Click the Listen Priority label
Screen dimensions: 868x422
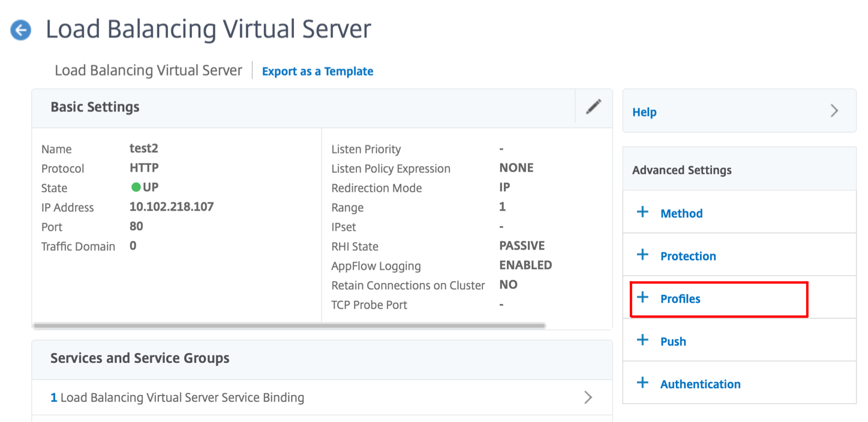click(x=366, y=149)
